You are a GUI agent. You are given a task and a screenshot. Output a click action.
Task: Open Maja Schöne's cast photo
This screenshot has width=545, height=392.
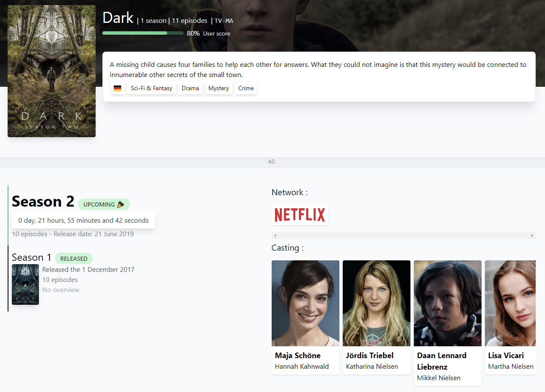pyautogui.click(x=306, y=303)
